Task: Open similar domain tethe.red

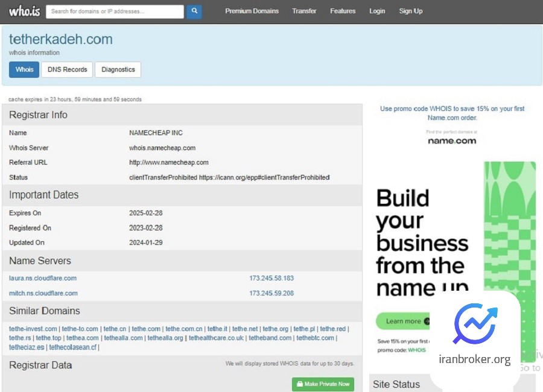Action: coord(333,329)
